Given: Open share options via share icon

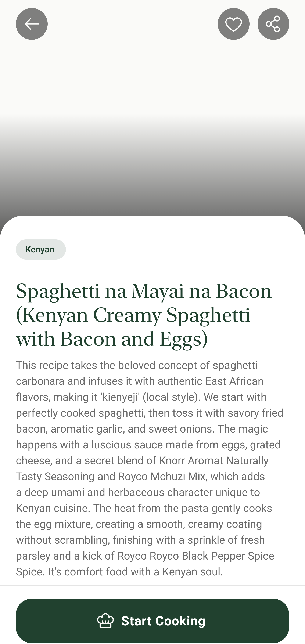Looking at the screenshot, I should pyautogui.click(x=273, y=24).
